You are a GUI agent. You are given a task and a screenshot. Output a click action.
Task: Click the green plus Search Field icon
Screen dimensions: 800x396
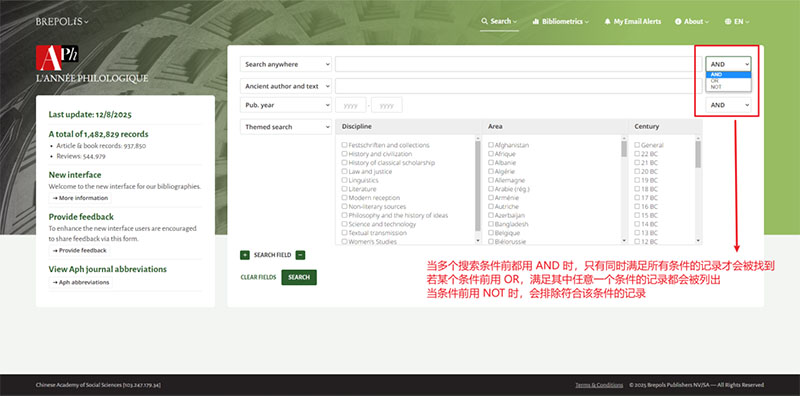click(x=245, y=255)
